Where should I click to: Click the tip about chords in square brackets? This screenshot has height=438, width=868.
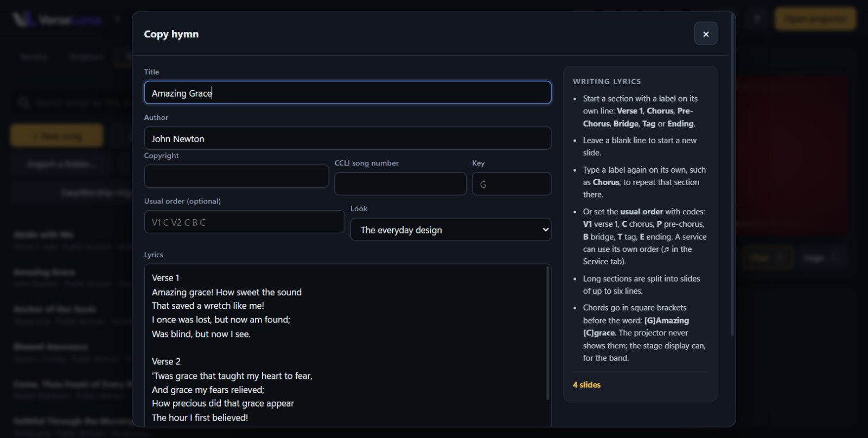pos(644,333)
